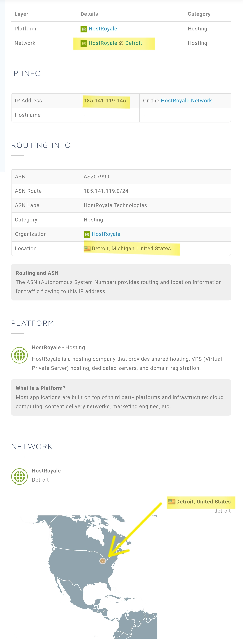Viewport: 243px width, 644px height.
Task: Click the HostRoyale logo icon in Platform row
Action: 84,29
